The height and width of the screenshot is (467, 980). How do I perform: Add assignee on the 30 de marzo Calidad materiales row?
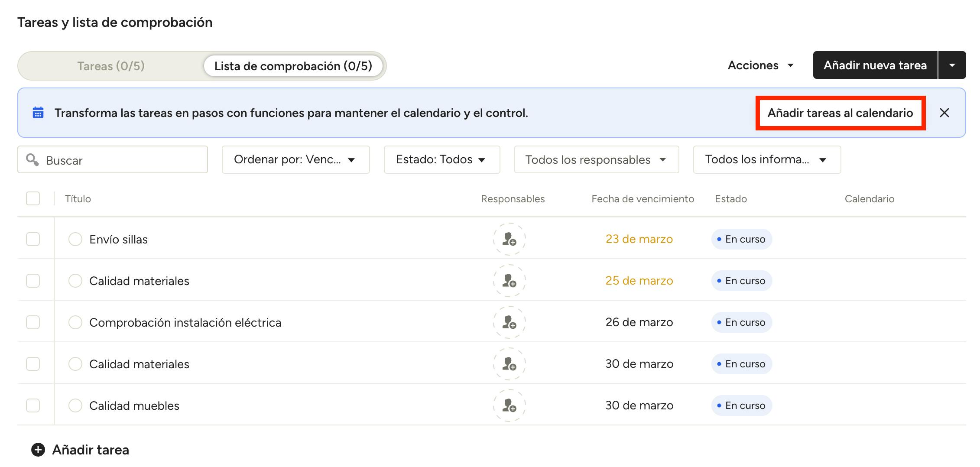[x=509, y=364]
